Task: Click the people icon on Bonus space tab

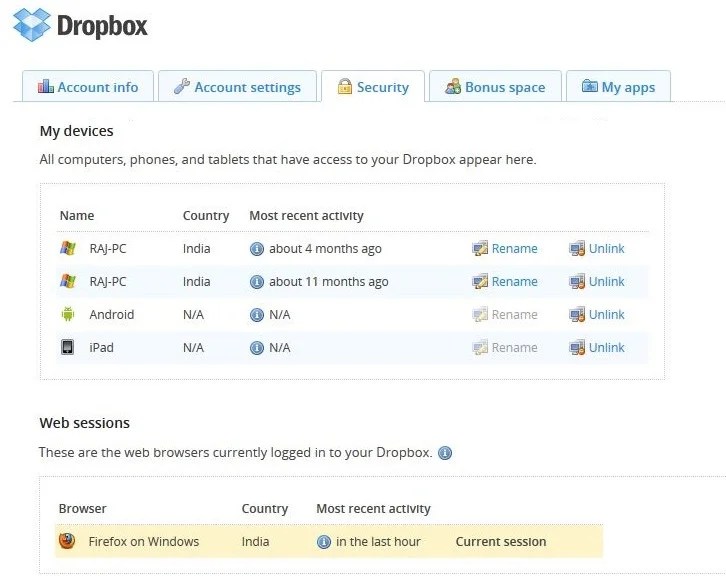Action: 453,86
